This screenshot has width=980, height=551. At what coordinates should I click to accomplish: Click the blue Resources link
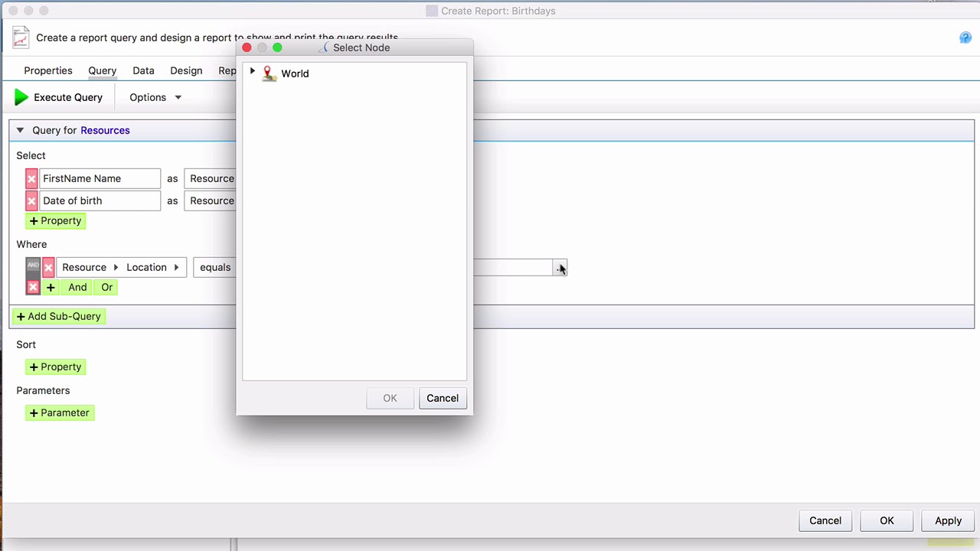(x=105, y=130)
